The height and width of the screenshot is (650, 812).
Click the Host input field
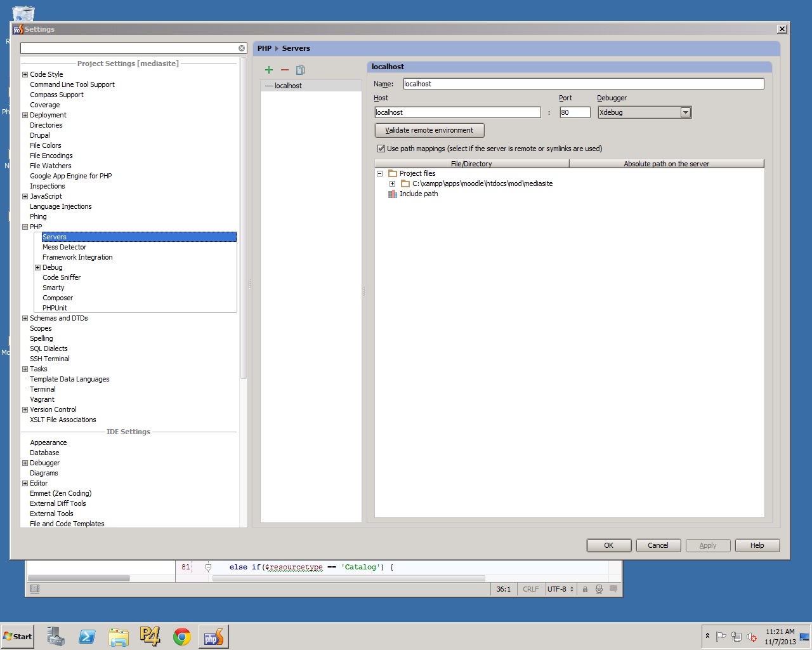click(x=457, y=112)
